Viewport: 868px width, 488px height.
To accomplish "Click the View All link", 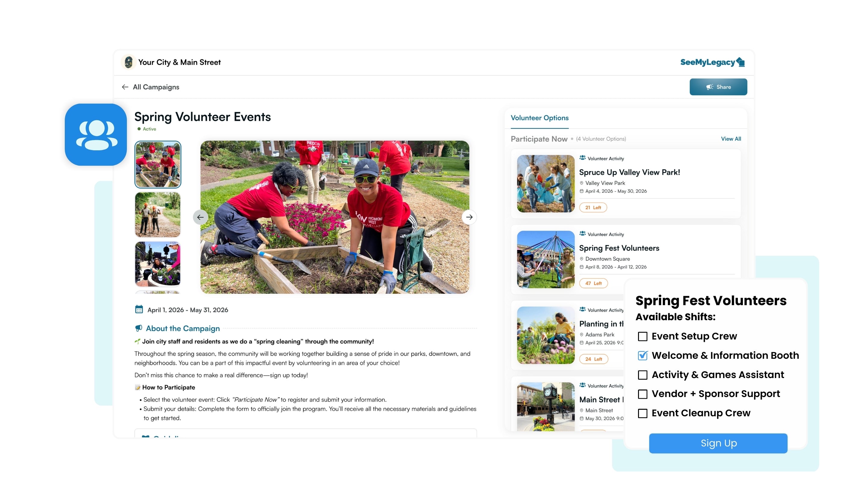I will [x=731, y=139].
